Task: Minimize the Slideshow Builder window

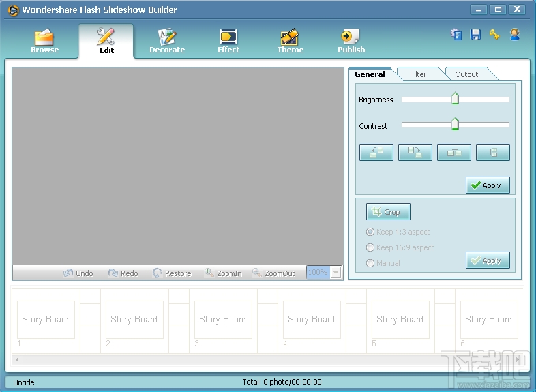Action: click(x=478, y=10)
